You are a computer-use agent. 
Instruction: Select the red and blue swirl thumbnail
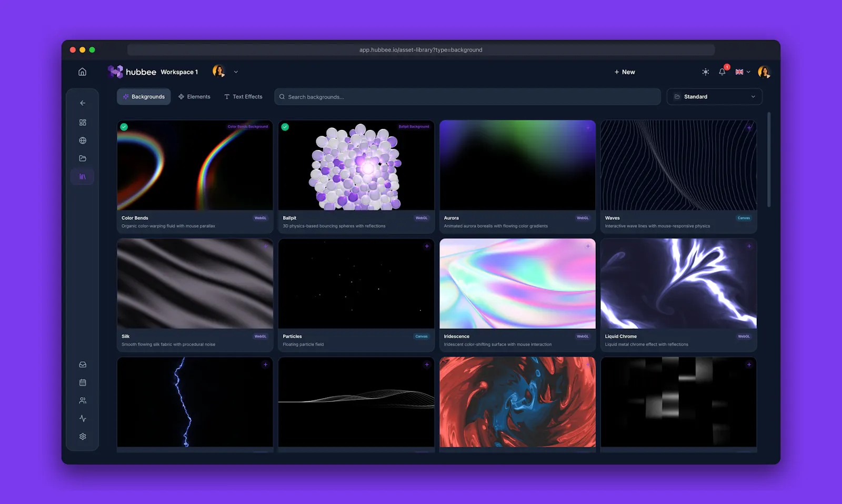tap(517, 402)
